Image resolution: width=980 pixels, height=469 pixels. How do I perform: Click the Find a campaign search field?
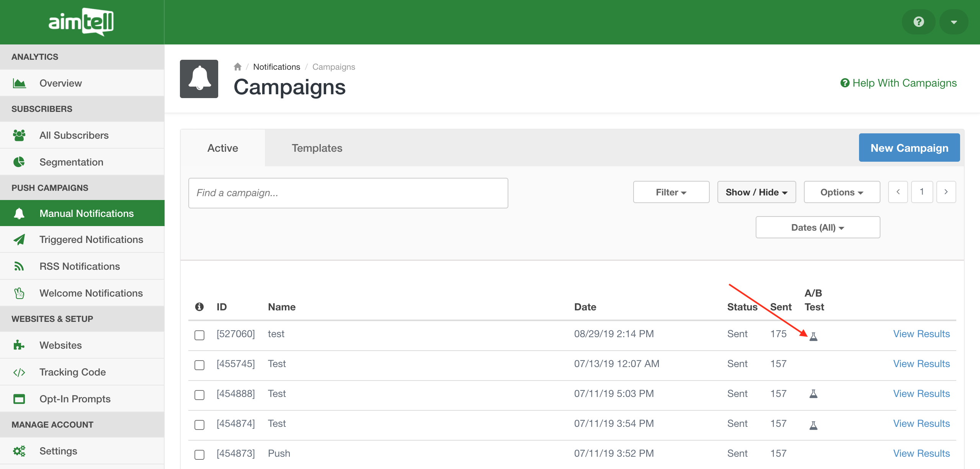pos(348,193)
